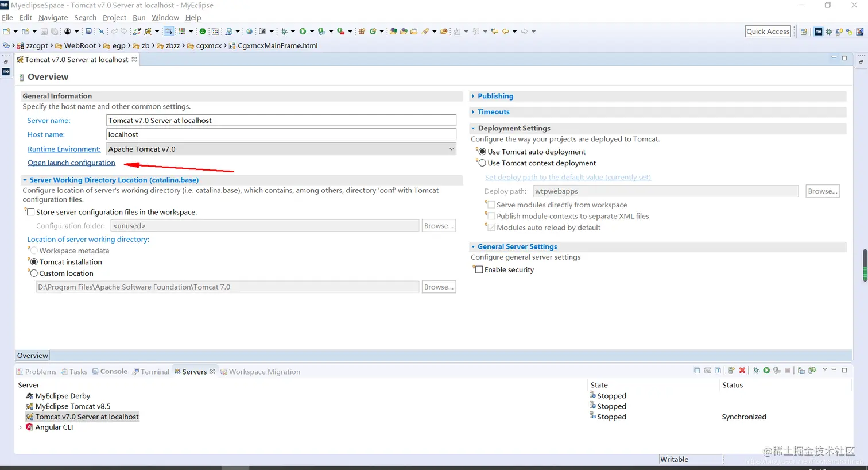The width and height of the screenshot is (868, 470).
Task: Click the Start server in profile mode icon
Action: tap(777, 371)
